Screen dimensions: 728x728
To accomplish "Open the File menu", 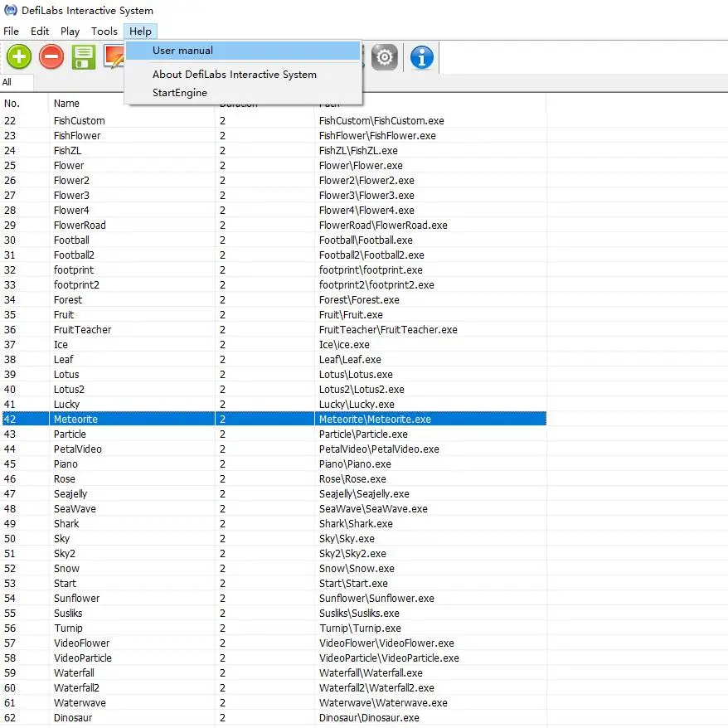I will tap(11, 32).
